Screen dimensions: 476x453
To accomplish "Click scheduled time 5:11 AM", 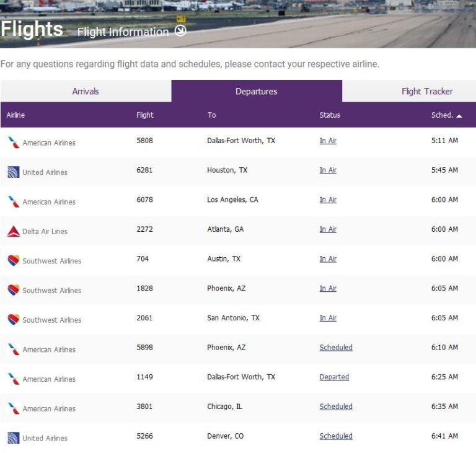I will pos(444,141).
